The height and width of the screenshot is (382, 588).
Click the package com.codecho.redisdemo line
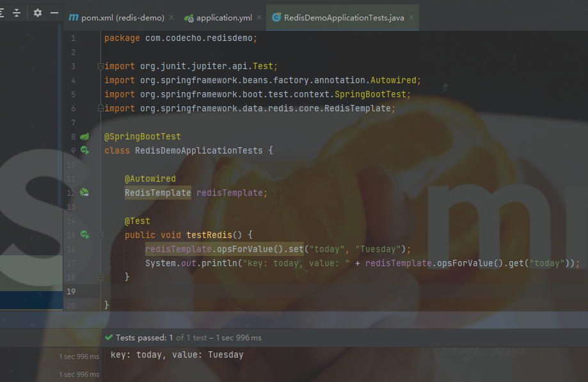click(x=180, y=38)
